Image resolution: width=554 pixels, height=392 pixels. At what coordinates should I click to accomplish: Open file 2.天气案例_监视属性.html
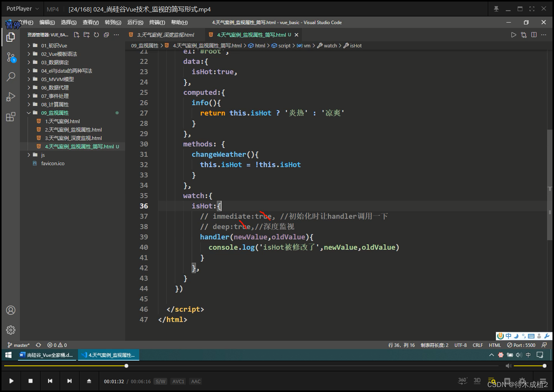point(73,130)
